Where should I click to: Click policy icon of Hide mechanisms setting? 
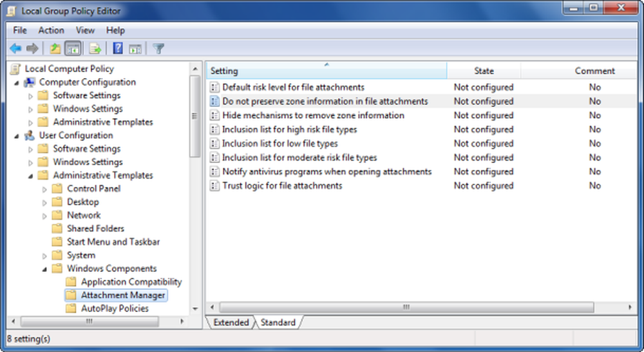pyautogui.click(x=214, y=115)
